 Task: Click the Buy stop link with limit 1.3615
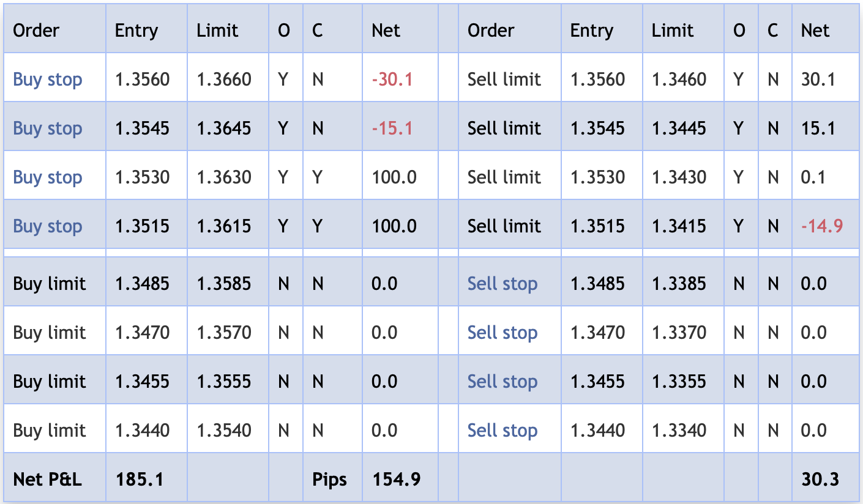pos(48,226)
